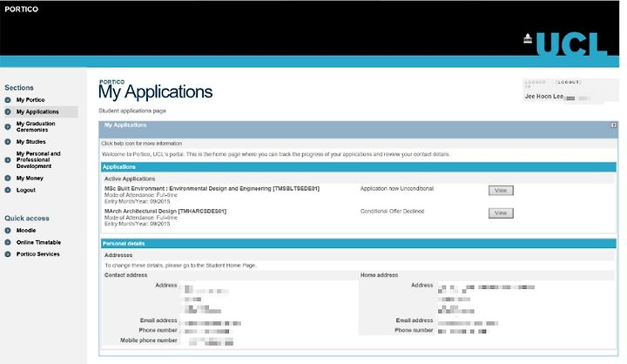Image resolution: width=627 pixels, height=364 pixels.
Task: Open My Money section
Action: coord(30,179)
